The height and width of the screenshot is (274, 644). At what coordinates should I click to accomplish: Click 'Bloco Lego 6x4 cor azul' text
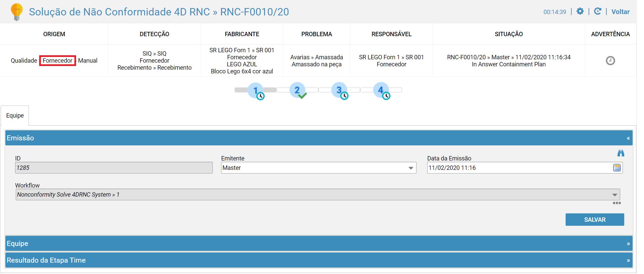click(242, 71)
